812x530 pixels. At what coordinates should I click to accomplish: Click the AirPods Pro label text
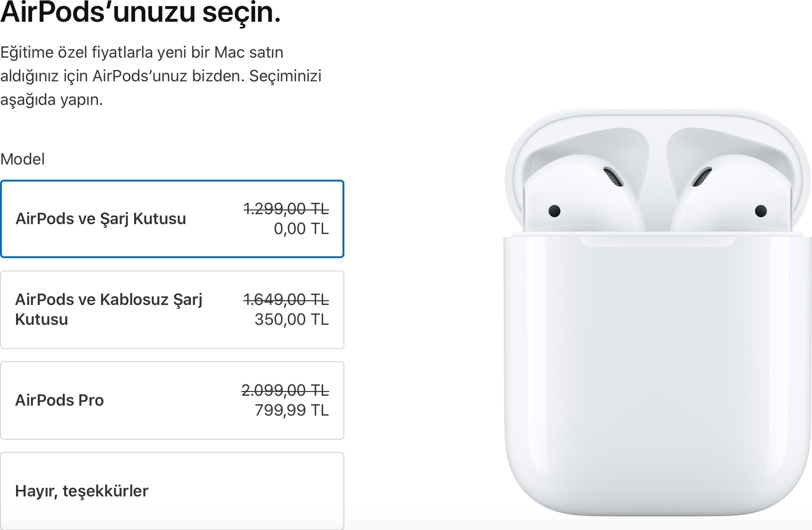60,400
